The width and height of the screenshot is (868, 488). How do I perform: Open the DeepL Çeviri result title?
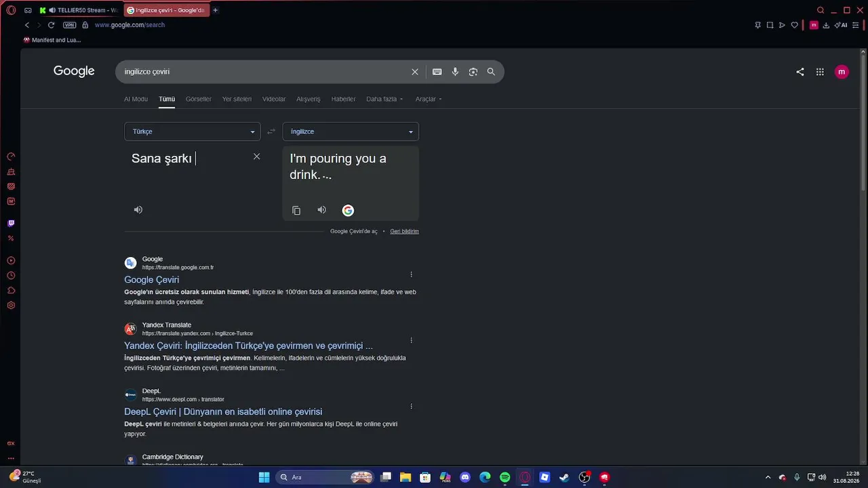click(223, 411)
